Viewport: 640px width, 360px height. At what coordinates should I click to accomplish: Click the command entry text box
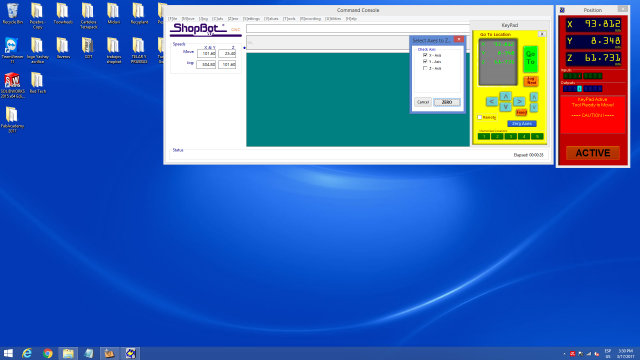(x=358, y=29)
